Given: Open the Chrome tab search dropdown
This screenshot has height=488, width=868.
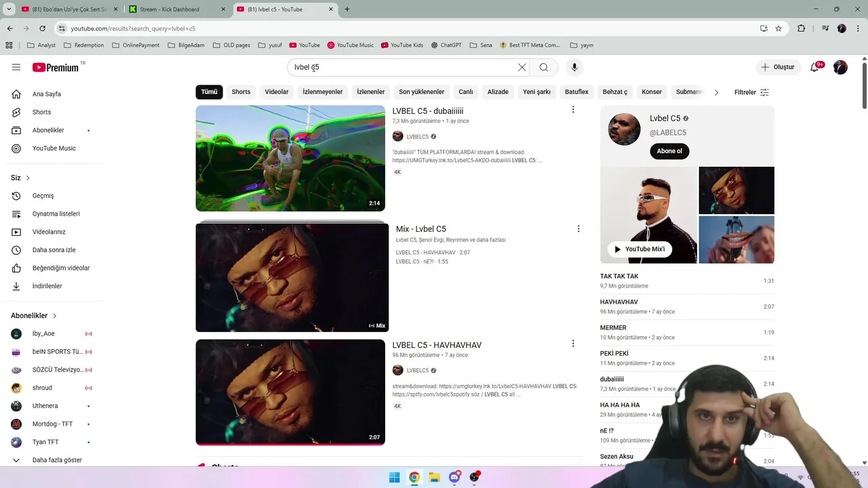Looking at the screenshot, I should click(x=9, y=9).
